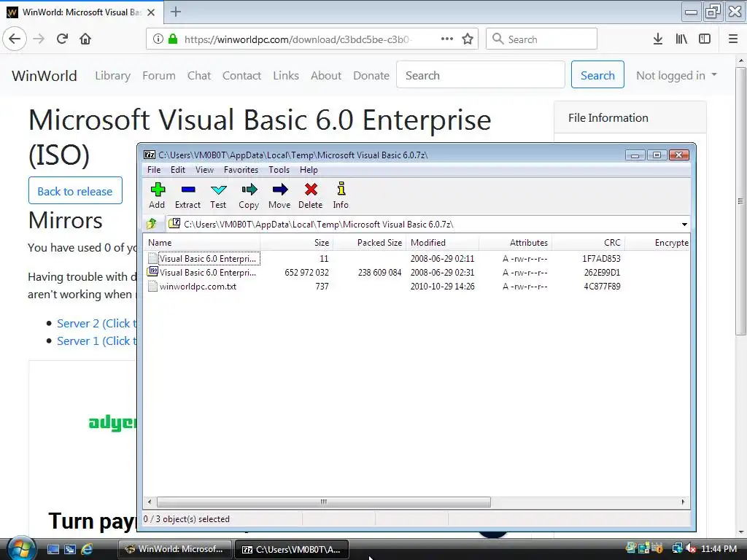
Task: Show site information icon in address bar
Action: click(158, 39)
